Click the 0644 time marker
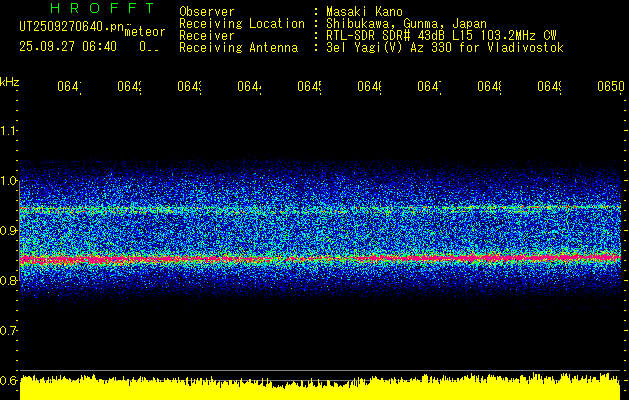 tap(249, 86)
